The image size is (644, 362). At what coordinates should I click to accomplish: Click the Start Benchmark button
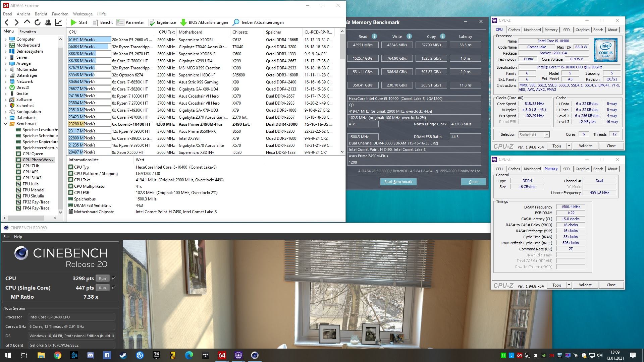(x=398, y=182)
